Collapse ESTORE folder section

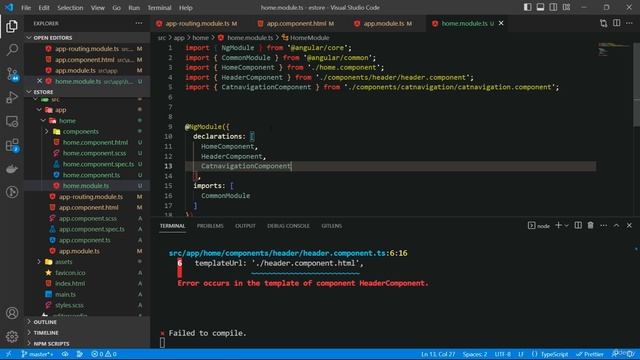pyautogui.click(x=29, y=92)
